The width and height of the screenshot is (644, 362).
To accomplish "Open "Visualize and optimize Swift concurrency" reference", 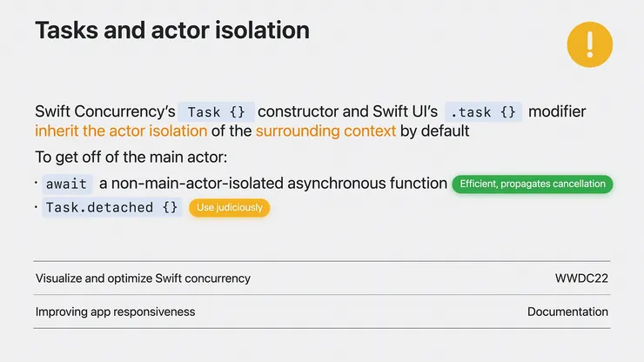I will point(143,278).
